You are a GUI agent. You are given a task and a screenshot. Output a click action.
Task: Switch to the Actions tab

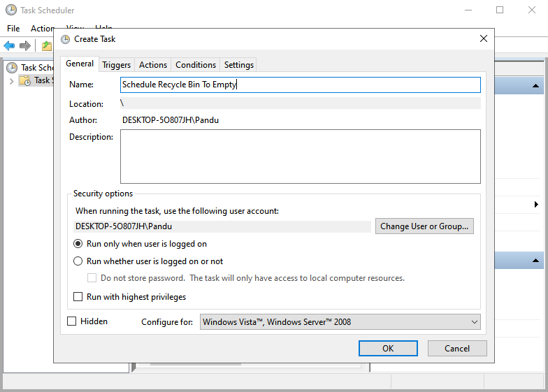click(153, 65)
